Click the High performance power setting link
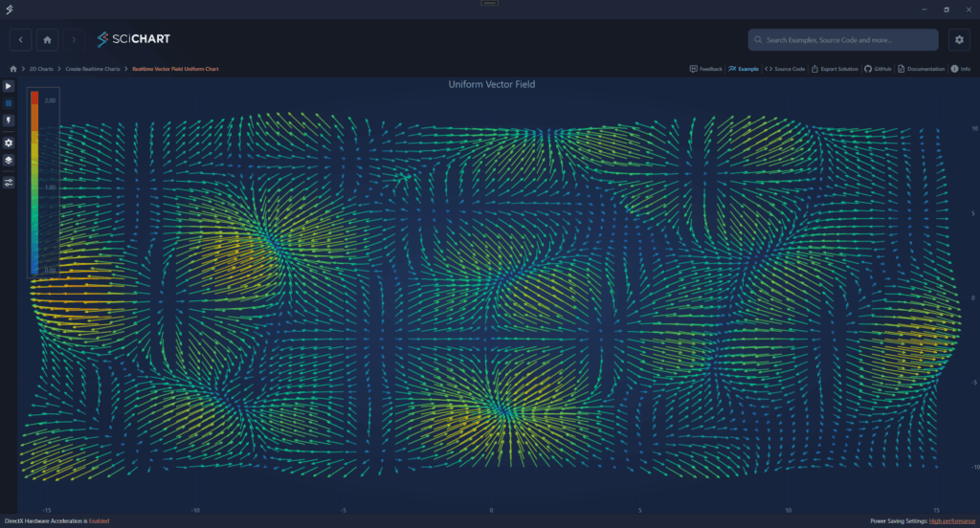The width and height of the screenshot is (980, 528). (x=951, y=521)
